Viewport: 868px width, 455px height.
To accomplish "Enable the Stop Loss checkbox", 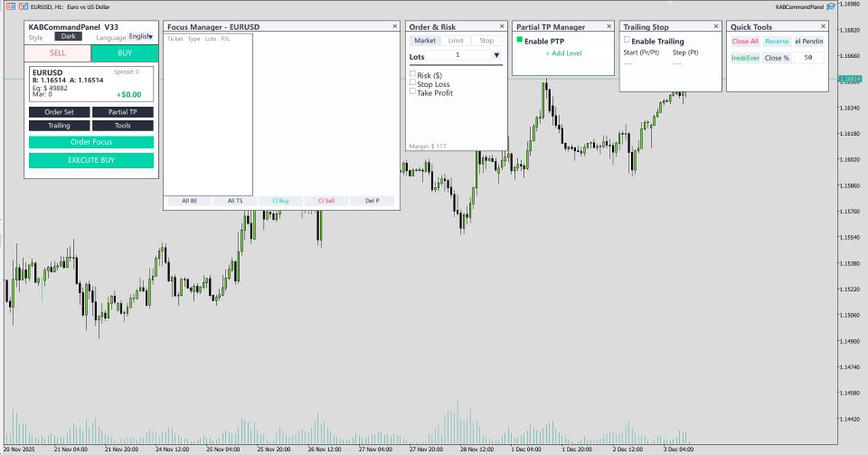I will tap(412, 82).
